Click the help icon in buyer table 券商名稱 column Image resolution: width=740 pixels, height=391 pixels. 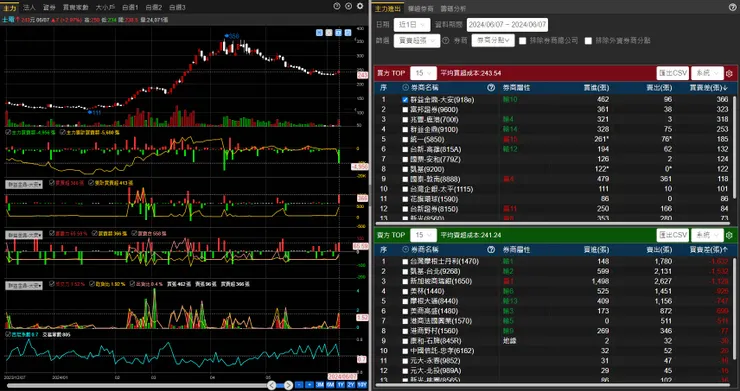[x=491, y=88]
